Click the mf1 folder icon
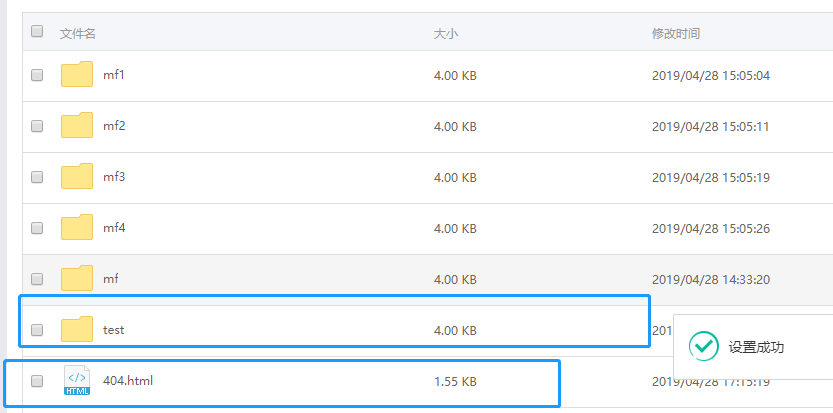This screenshot has width=833, height=413. (x=77, y=75)
